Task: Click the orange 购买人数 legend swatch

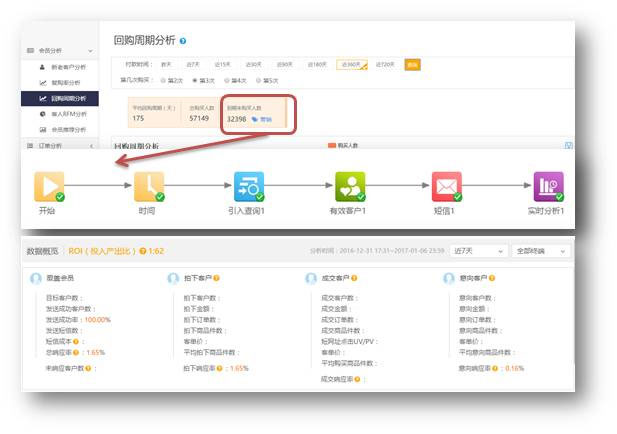Action: pos(332,146)
